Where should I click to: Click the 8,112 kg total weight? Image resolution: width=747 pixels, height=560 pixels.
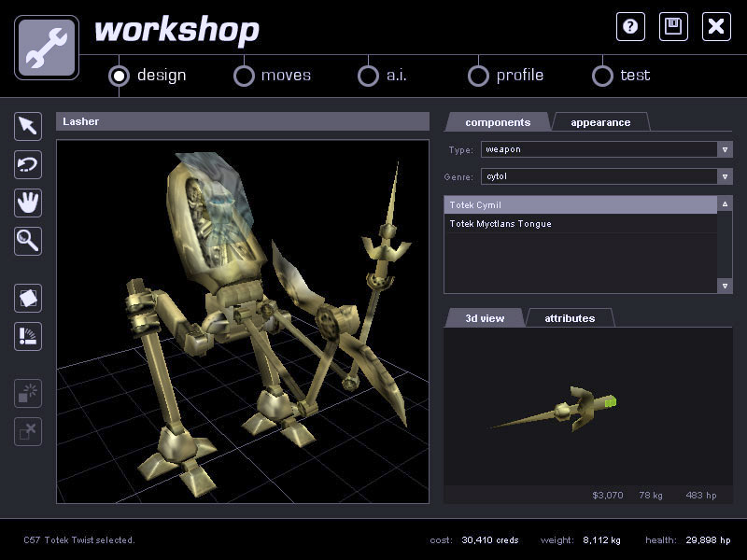pos(601,540)
